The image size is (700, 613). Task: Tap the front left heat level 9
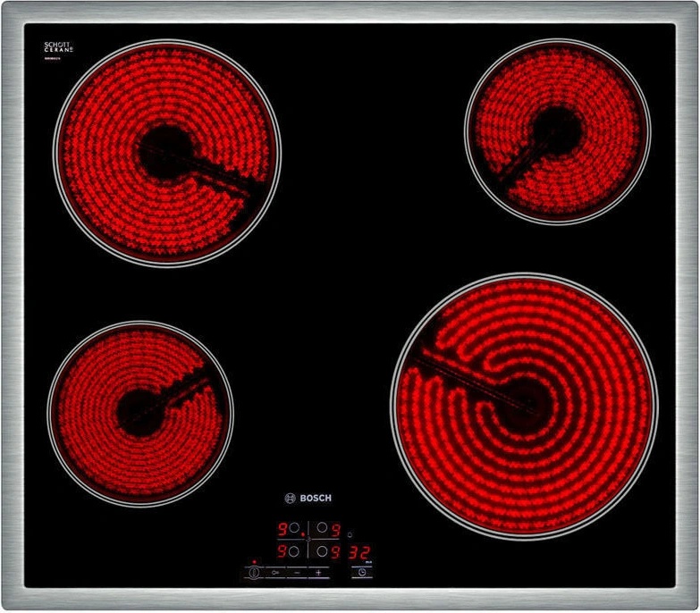click(281, 551)
